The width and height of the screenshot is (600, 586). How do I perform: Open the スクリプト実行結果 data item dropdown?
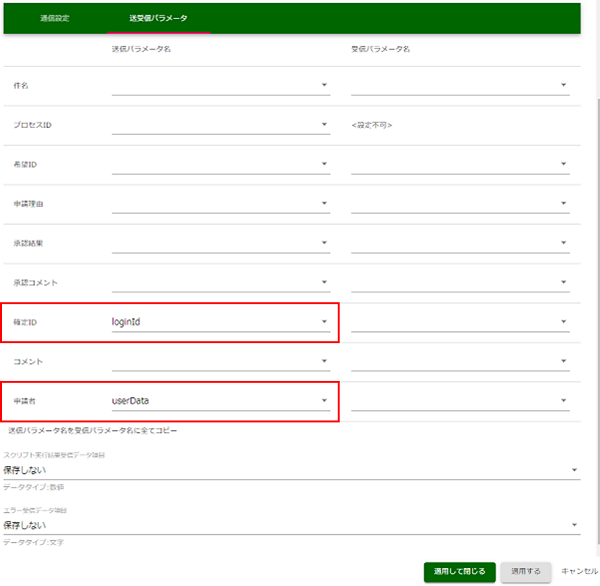click(x=290, y=469)
